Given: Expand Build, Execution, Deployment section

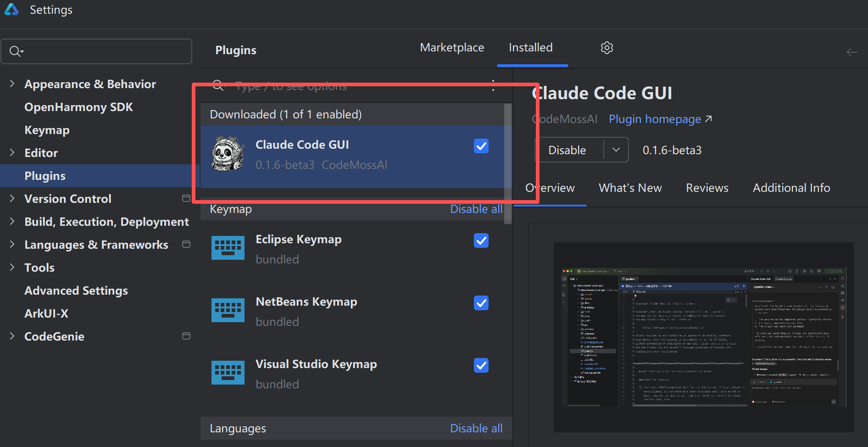Looking at the screenshot, I should (12, 221).
